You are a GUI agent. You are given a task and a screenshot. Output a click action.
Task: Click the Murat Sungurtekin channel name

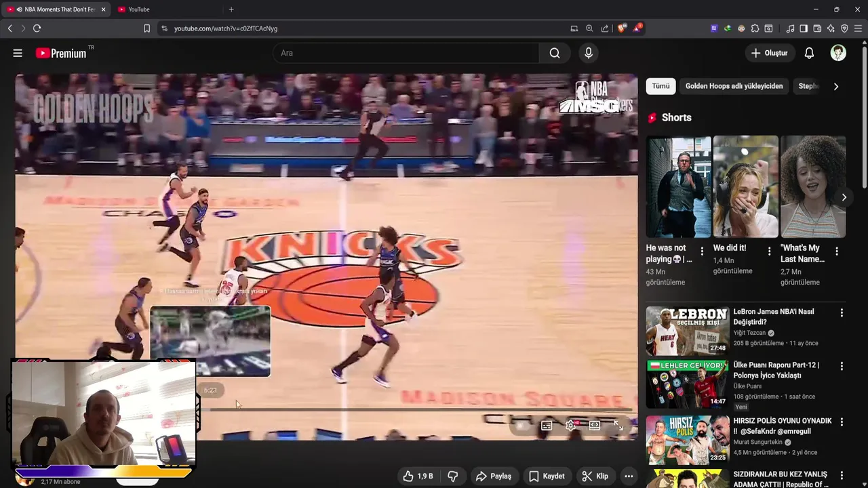click(757, 442)
